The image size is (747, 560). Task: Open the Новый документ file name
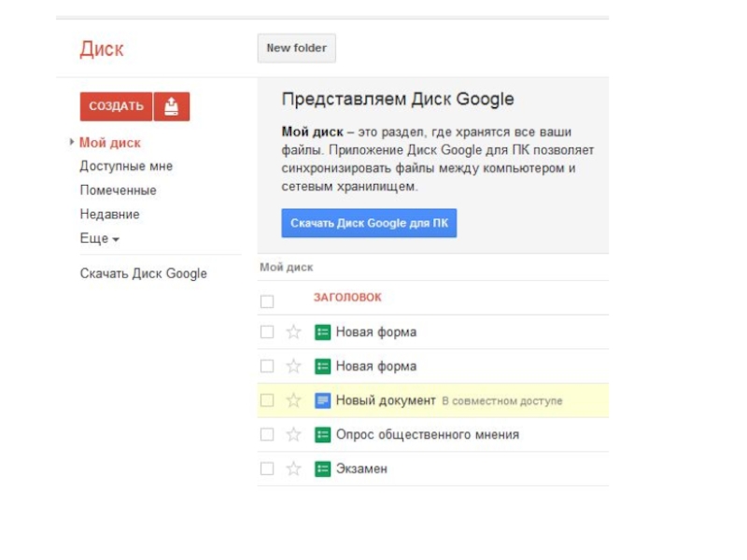386,400
